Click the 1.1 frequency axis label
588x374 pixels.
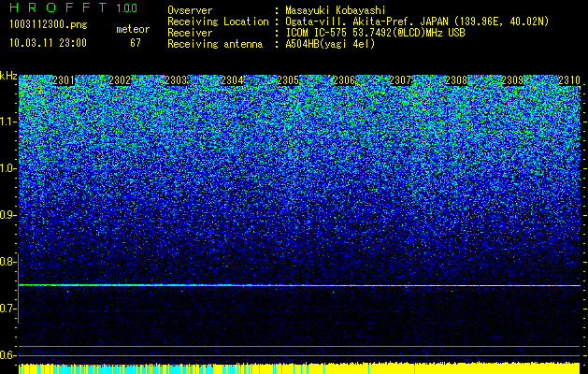[x=7, y=122]
